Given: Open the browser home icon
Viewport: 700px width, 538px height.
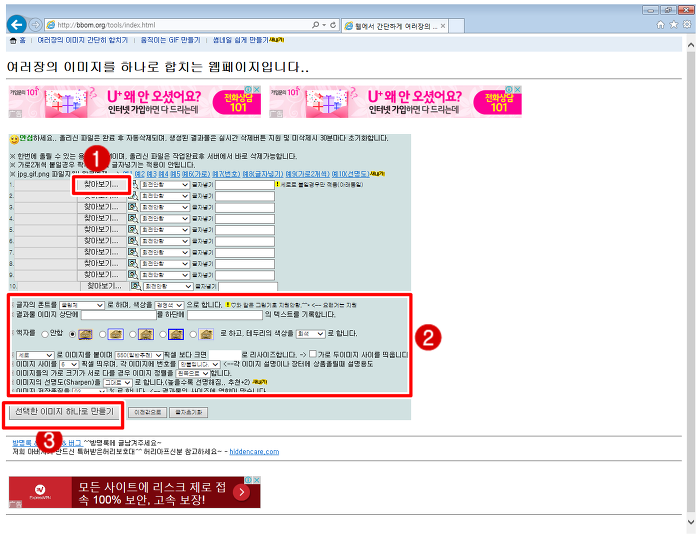Looking at the screenshot, I should tap(660, 25).
